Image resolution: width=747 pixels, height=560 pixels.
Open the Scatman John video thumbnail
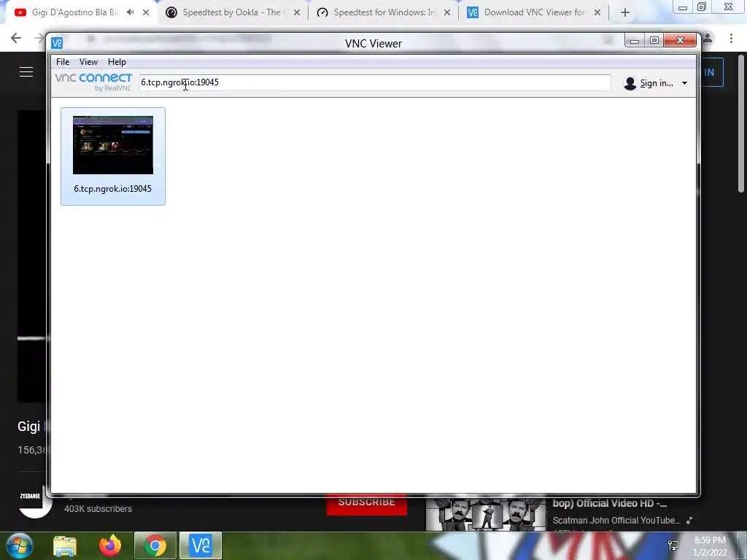point(486,514)
